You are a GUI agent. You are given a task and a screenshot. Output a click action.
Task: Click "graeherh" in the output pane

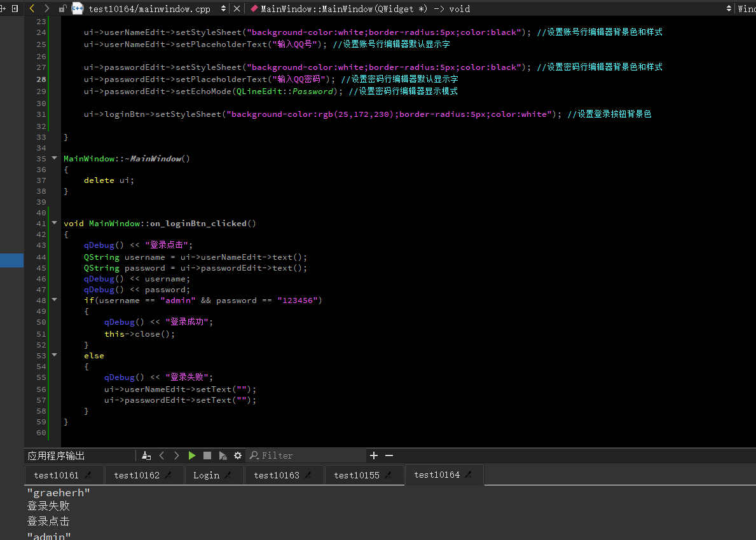coord(59,492)
